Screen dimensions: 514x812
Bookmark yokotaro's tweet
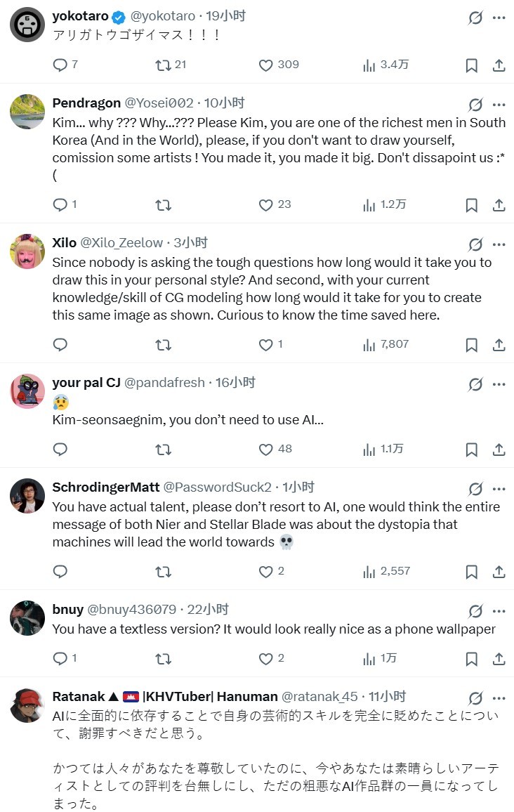472,65
